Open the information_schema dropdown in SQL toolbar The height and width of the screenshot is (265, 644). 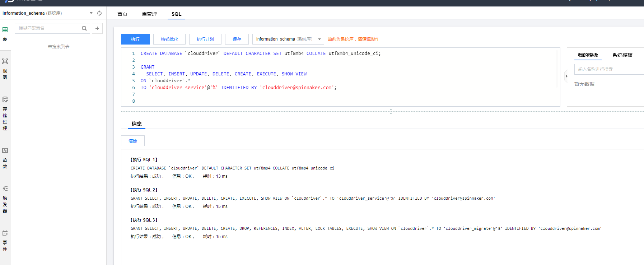(x=288, y=39)
